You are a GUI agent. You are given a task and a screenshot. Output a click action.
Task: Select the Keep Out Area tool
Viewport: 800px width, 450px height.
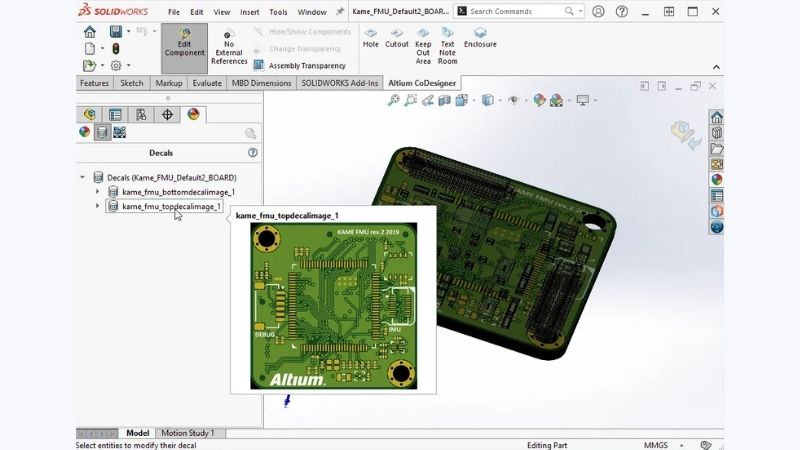point(423,46)
